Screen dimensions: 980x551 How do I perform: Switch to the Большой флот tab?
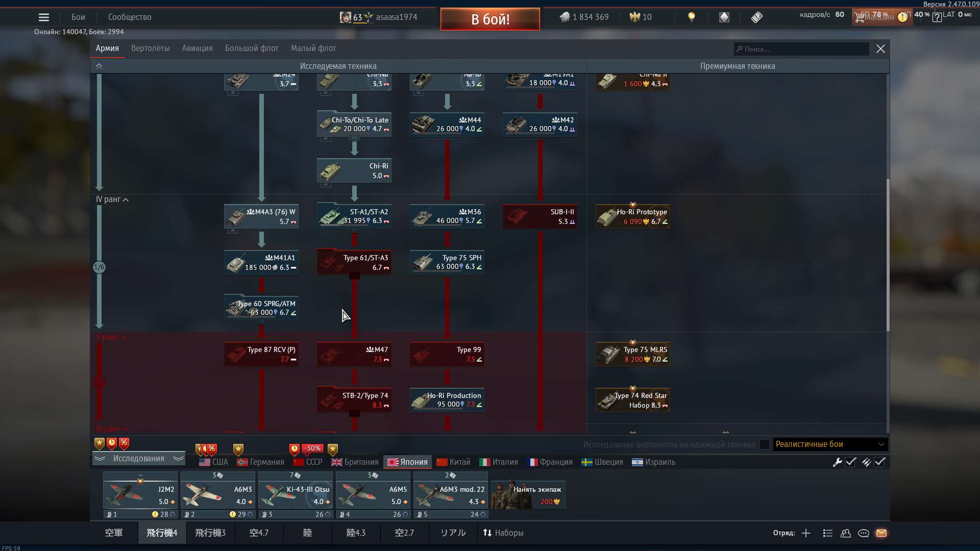click(252, 48)
